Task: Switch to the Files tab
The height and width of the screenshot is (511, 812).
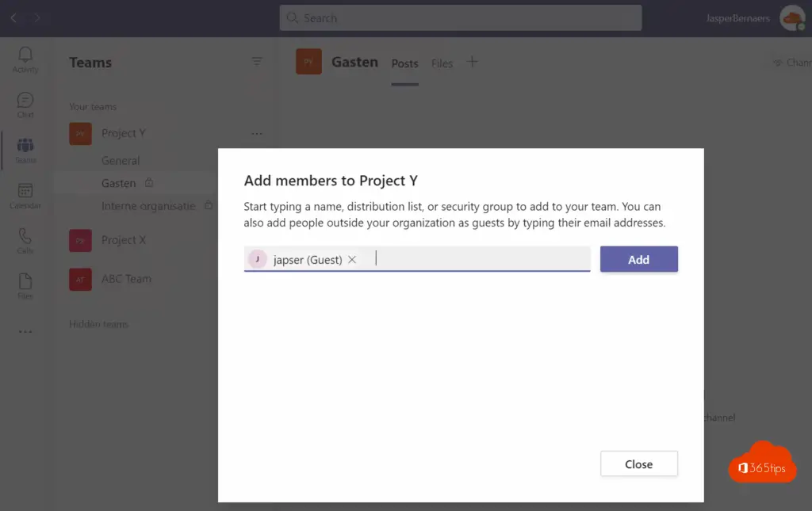Action: tap(442, 63)
